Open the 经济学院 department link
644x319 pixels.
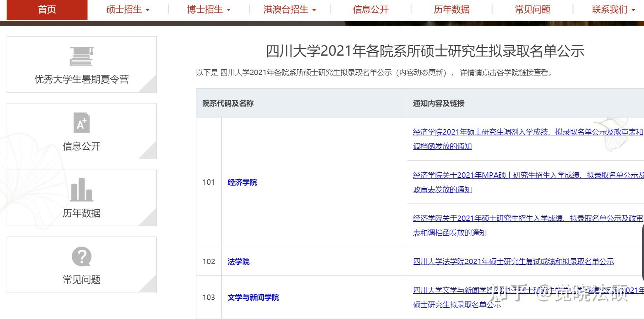click(242, 182)
